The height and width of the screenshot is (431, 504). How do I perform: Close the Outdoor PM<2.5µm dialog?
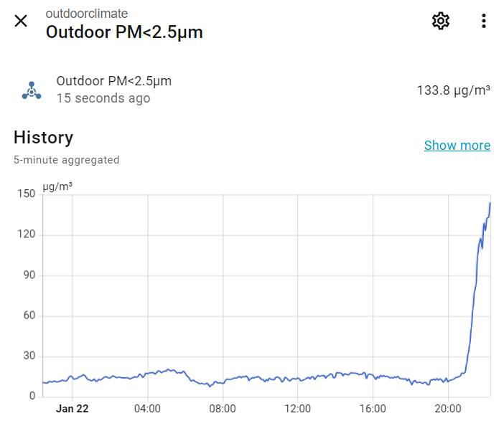pos(21,21)
